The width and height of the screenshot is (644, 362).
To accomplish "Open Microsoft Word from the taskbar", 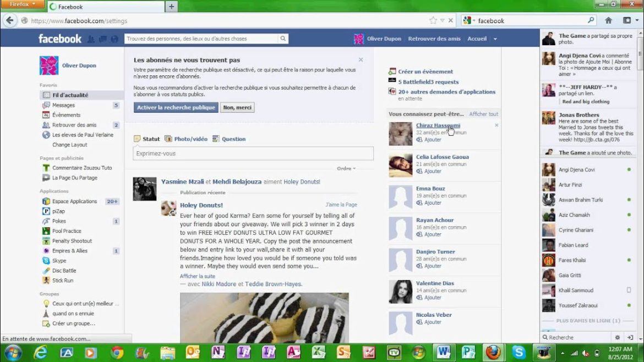I will coord(443,352).
